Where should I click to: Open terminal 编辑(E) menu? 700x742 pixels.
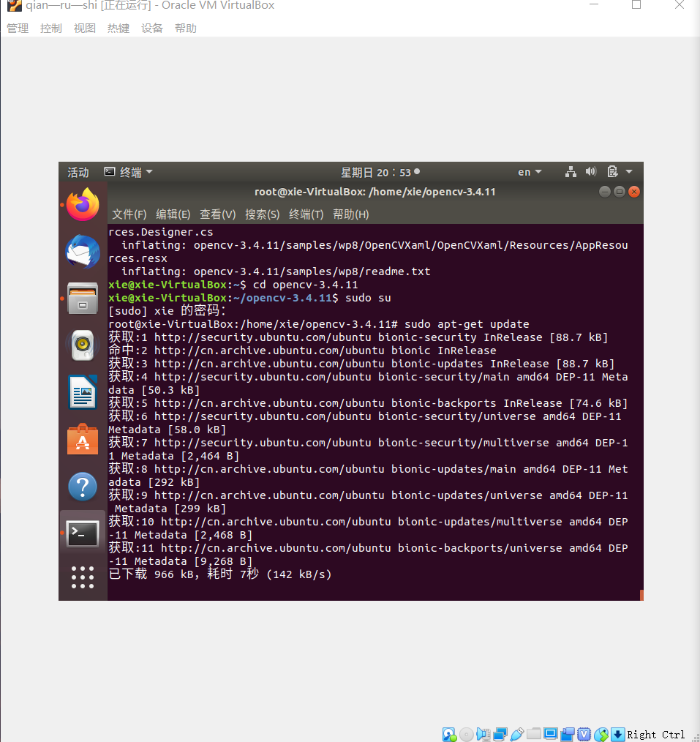pos(173,214)
